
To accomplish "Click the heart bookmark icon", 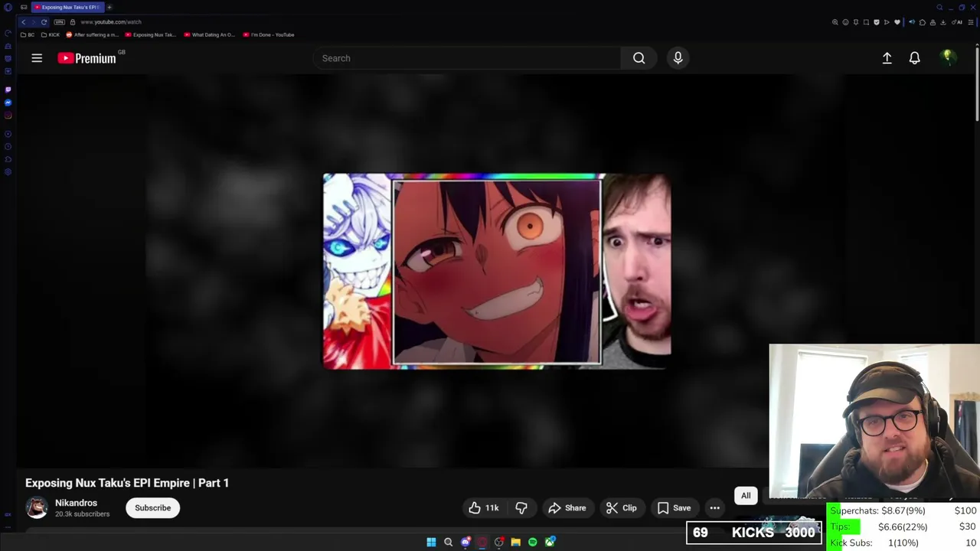I will tap(897, 22).
